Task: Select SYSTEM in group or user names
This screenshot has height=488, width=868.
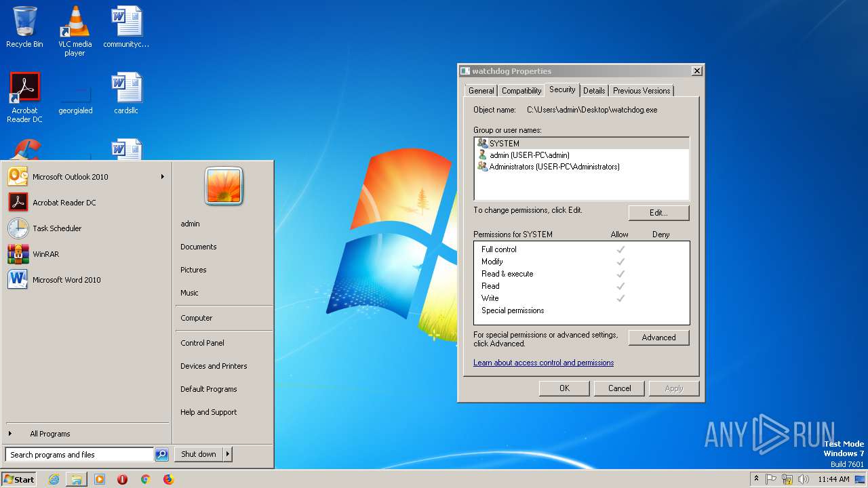Action: [x=581, y=144]
